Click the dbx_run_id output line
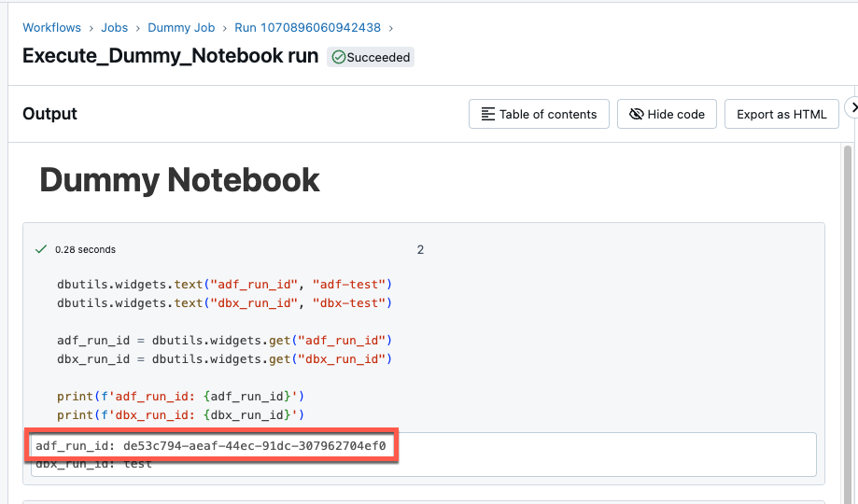This screenshot has width=858, height=504. pos(93,465)
